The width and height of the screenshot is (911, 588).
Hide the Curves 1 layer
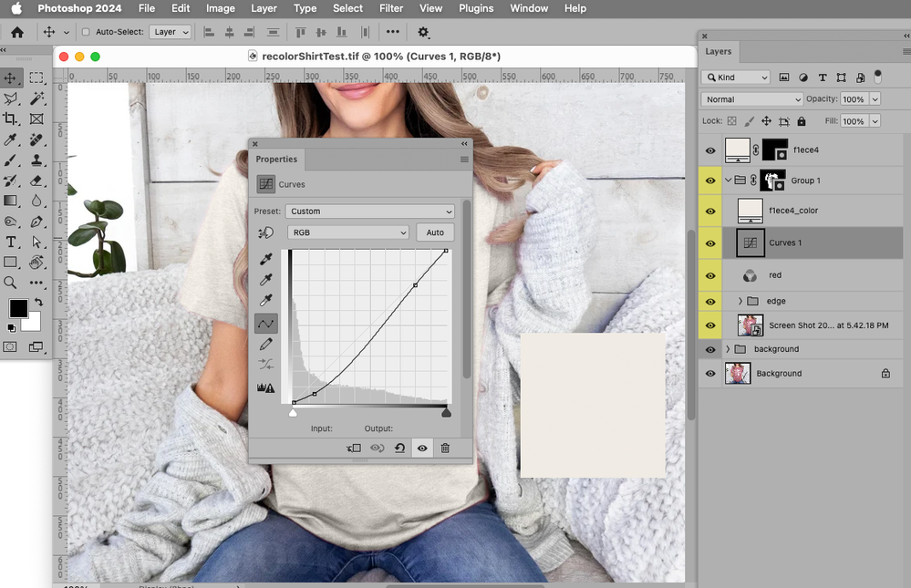point(710,243)
